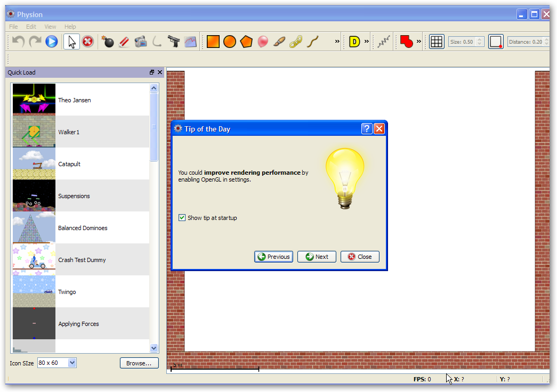The height and width of the screenshot is (392, 557).
Task: Click the red X delete tool
Action: 88,42
